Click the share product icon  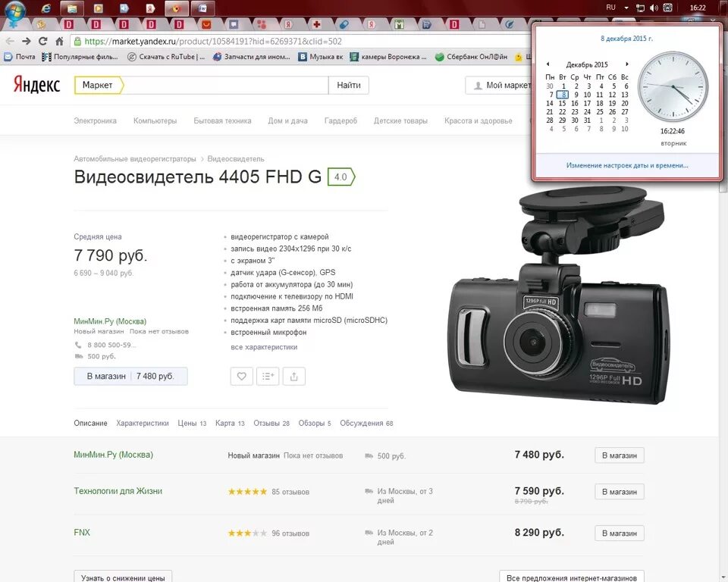point(294,377)
